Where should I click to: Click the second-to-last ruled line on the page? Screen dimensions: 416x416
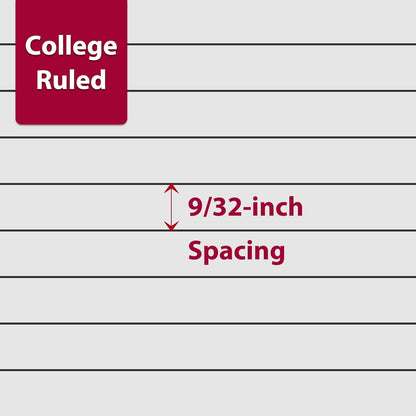tap(208, 323)
